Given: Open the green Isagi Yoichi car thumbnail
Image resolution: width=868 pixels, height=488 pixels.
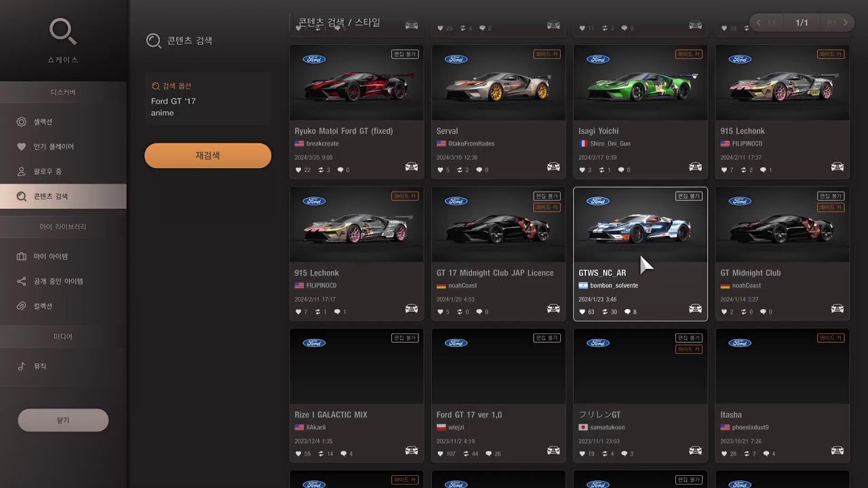Looking at the screenshot, I should click(x=640, y=83).
